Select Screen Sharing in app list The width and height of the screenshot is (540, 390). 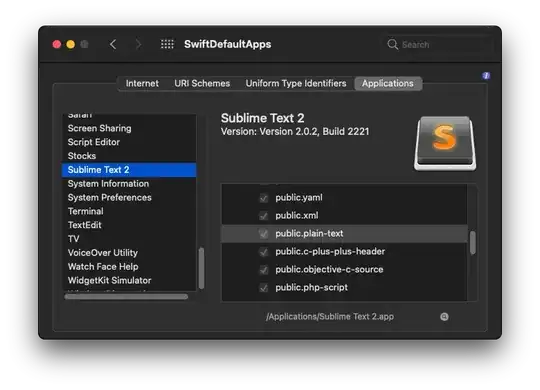[x=129, y=128]
